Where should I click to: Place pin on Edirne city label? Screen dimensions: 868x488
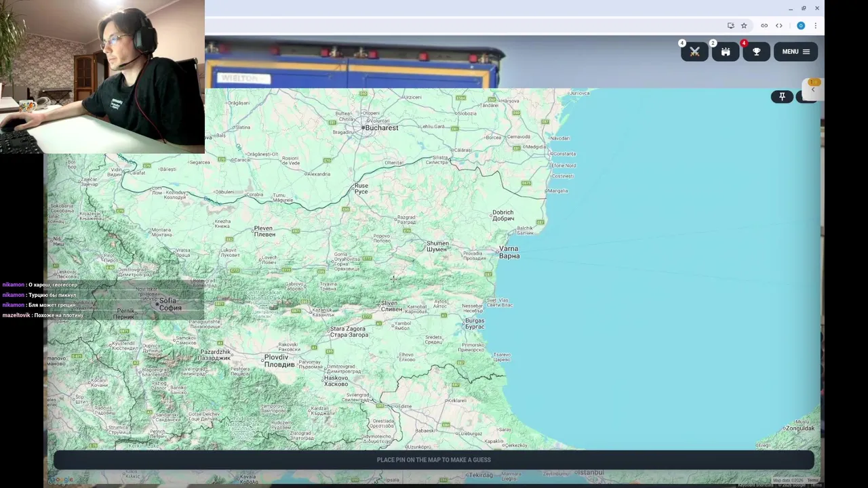[x=404, y=407]
